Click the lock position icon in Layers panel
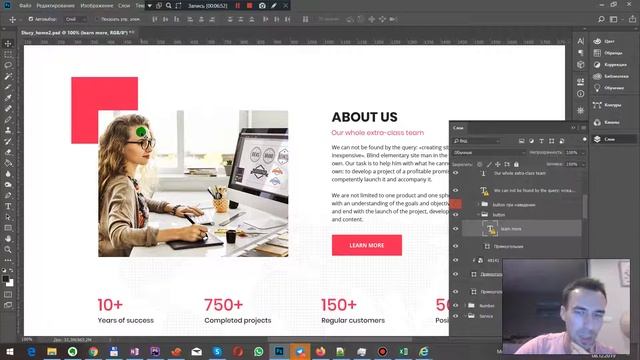640x360 pixels. point(498,164)
